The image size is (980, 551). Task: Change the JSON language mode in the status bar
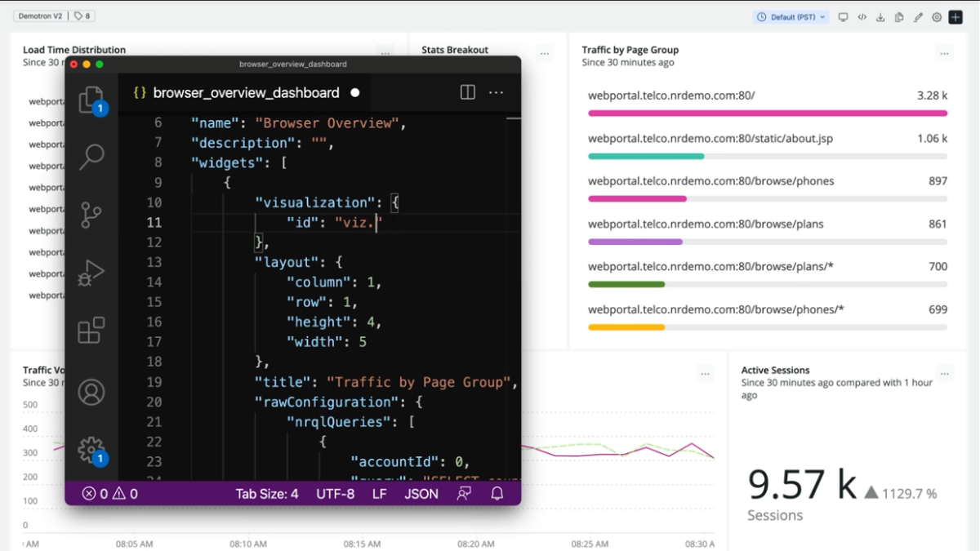[421, 493]
